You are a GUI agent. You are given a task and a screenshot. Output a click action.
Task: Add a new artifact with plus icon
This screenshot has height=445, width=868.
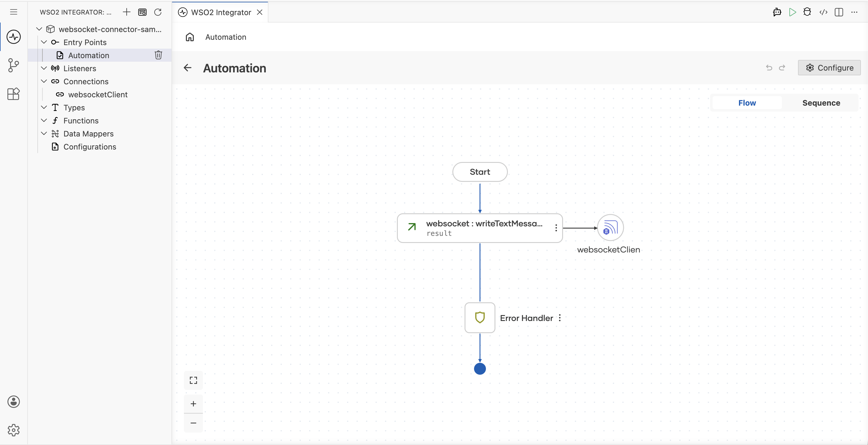click(127, 12)
